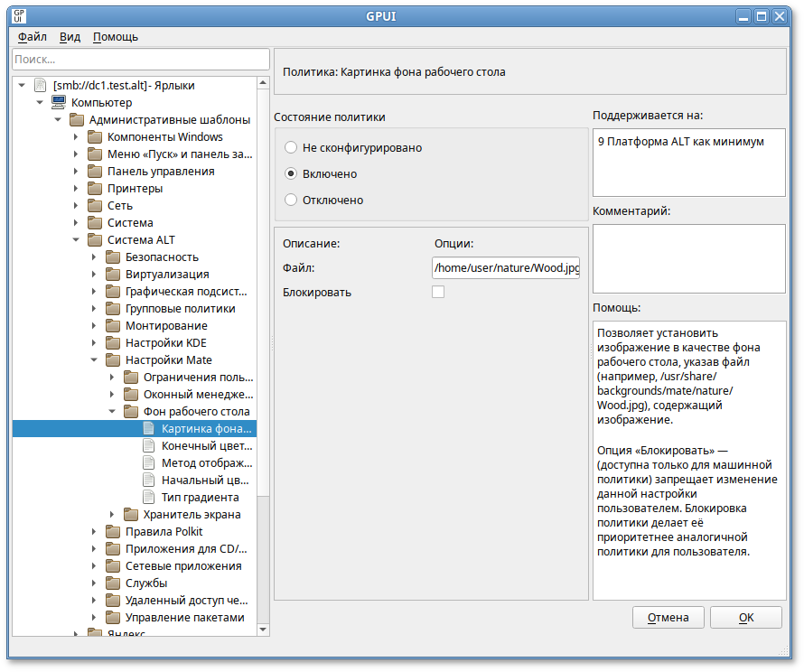Click the Принтеры folder icon
804x672 pixels.
point(95,189)
